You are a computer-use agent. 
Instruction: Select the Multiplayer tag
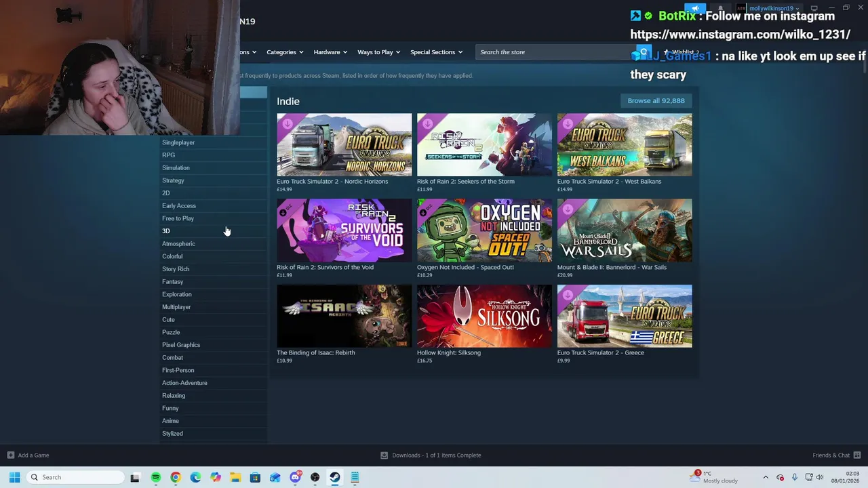(x=213, y=307)
